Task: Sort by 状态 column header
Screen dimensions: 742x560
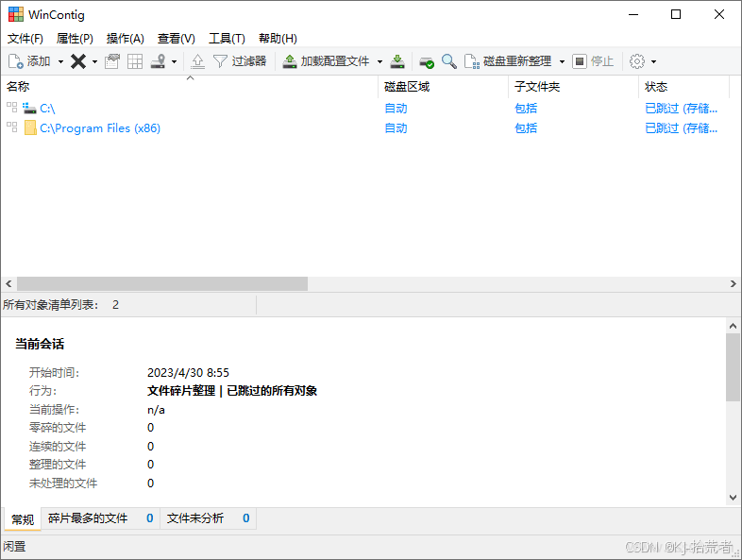Action: pos(683,87)
